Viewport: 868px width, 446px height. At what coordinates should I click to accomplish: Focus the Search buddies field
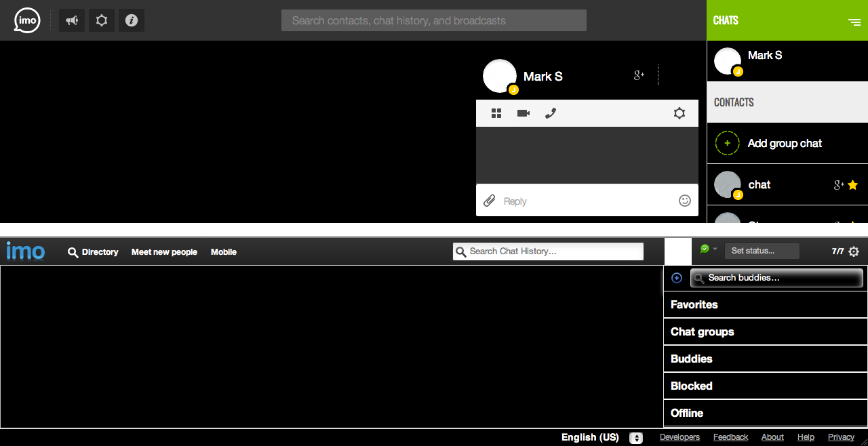click(x=776, y=278)
